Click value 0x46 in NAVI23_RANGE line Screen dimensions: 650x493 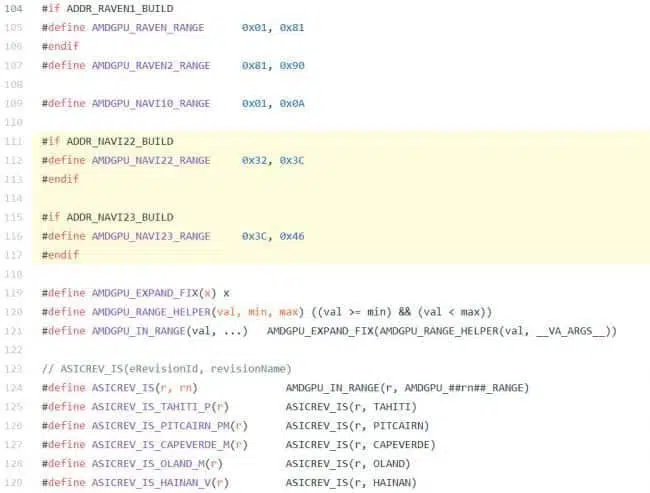(x=292, y=236)
